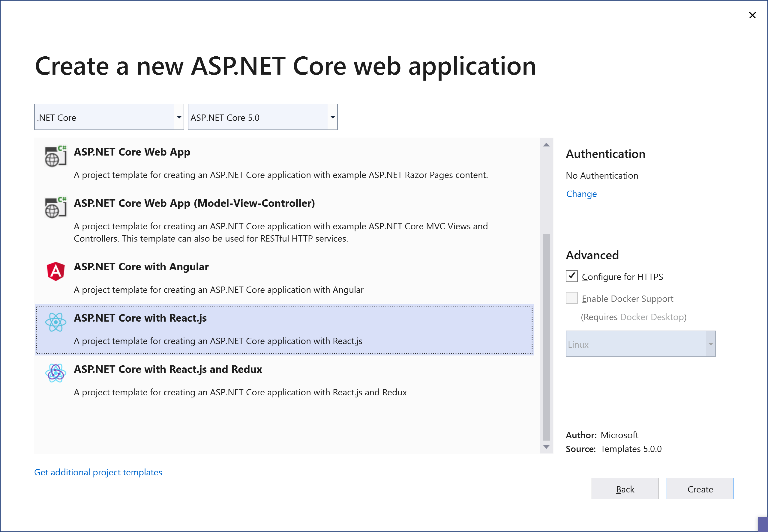The width and height of the screenshot is (768, 532).
Task: Click Change authentication link
Action: click(581, 194)
